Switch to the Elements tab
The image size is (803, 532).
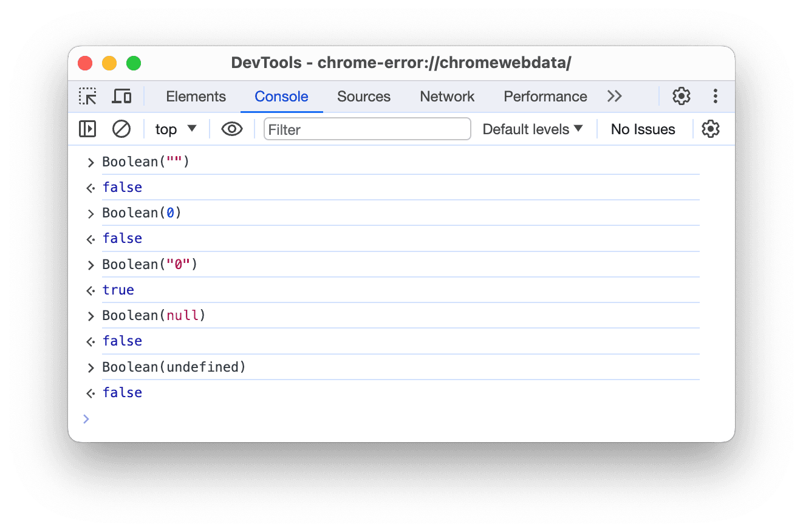click(196, 97)
